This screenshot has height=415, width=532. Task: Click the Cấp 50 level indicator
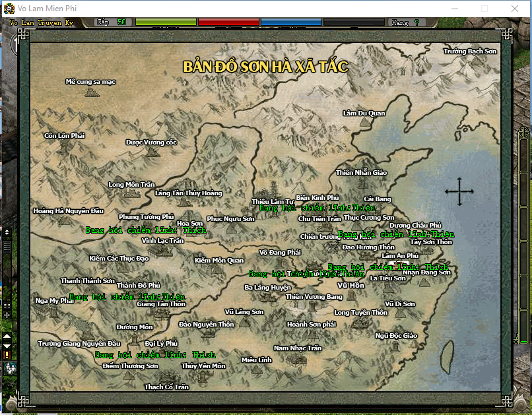111,22
